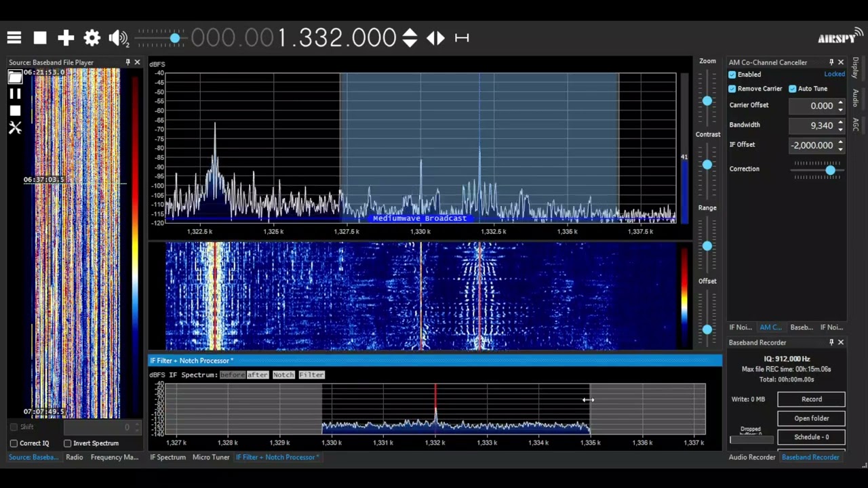Toggle the 'after' IF spectrum option

point(258,375)
